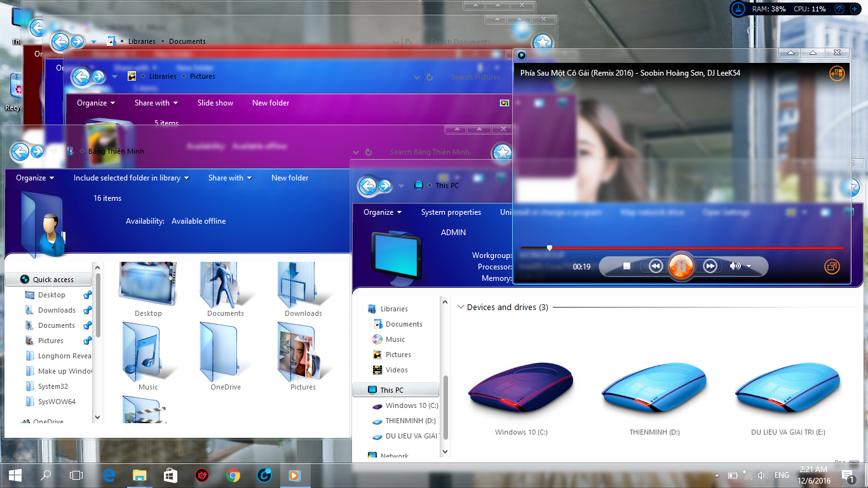
Task: Open Task View on taskbar
Action: tap(76, 475)
